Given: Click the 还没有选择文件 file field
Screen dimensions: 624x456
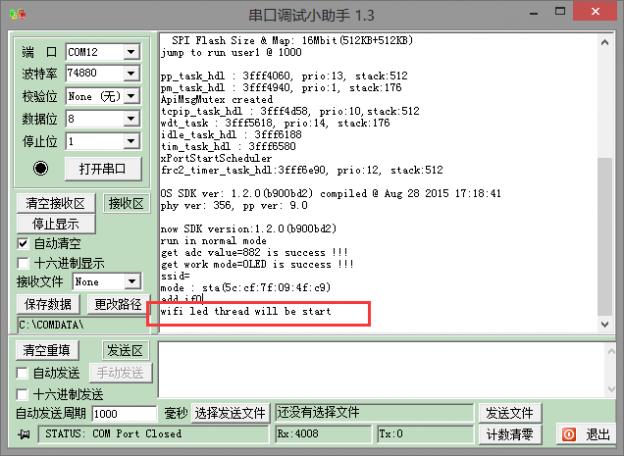Looking at the screenshot, I should click(x=374, y=413).
